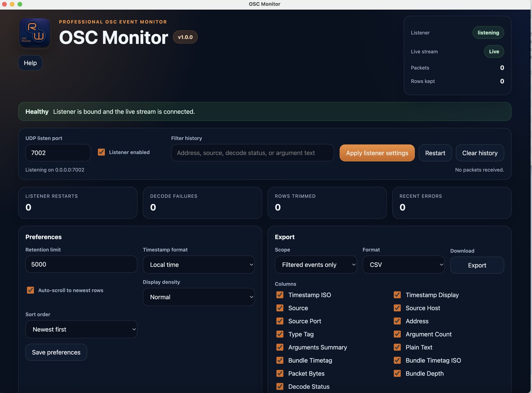Viewport: 532px width, 393px height.
Task: Uncheck the Timestamp ISO column
Action: (x=280, y=295)
